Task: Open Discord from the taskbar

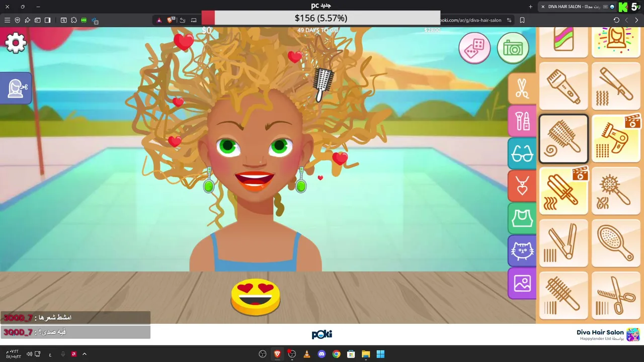Action: [x=321, y=354]
